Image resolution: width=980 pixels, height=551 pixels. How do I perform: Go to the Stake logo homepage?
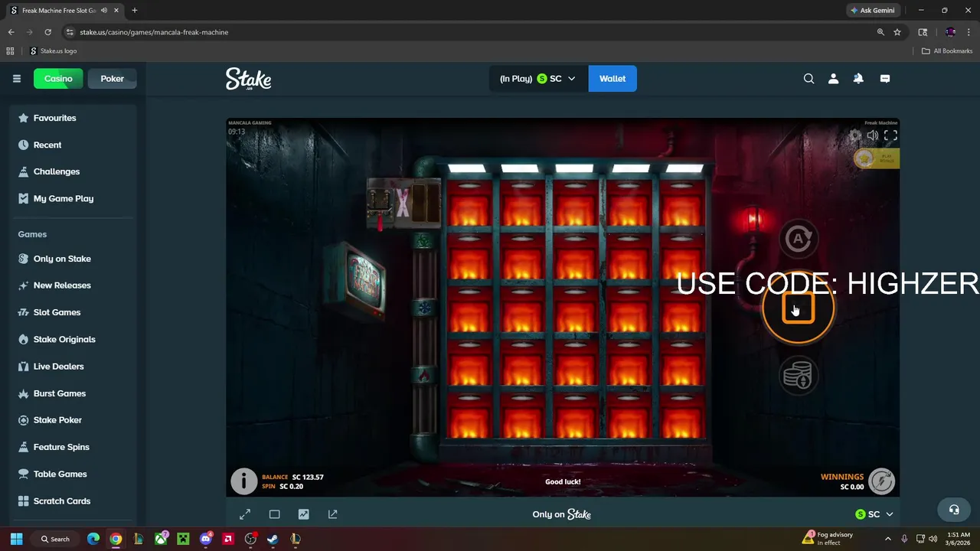click(248, 79)
